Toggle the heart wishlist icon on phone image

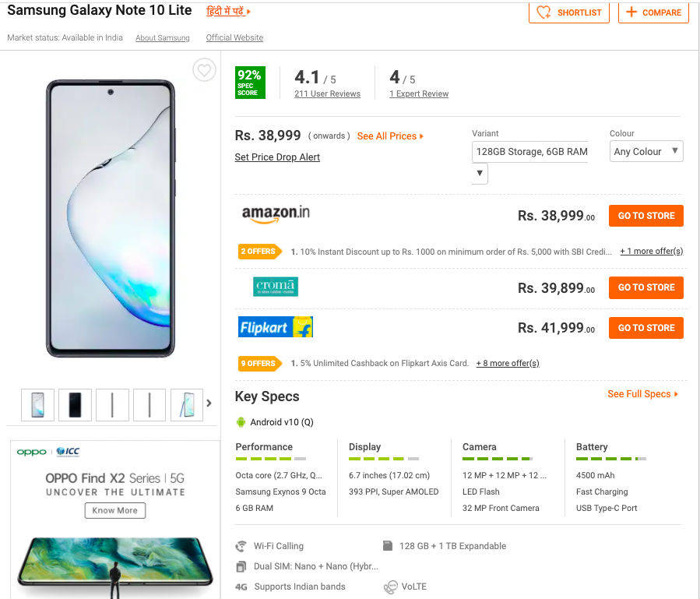[x=204, y=70]
